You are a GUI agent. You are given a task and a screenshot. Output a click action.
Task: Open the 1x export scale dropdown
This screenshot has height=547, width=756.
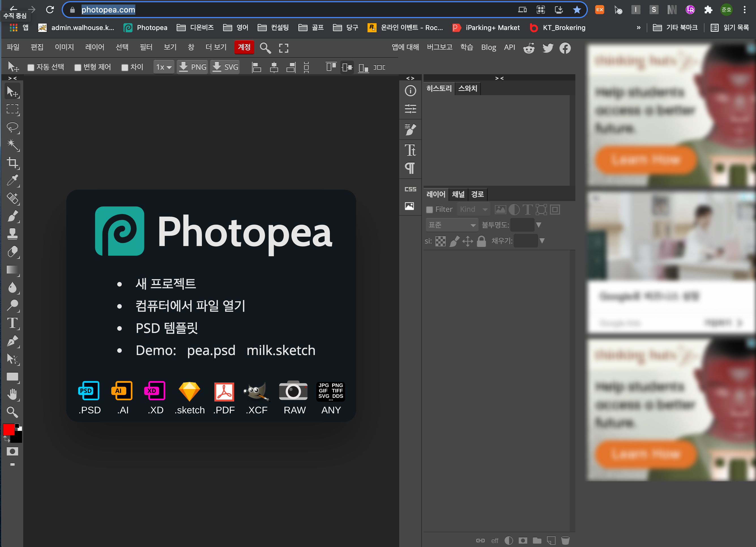coord(164,67)
